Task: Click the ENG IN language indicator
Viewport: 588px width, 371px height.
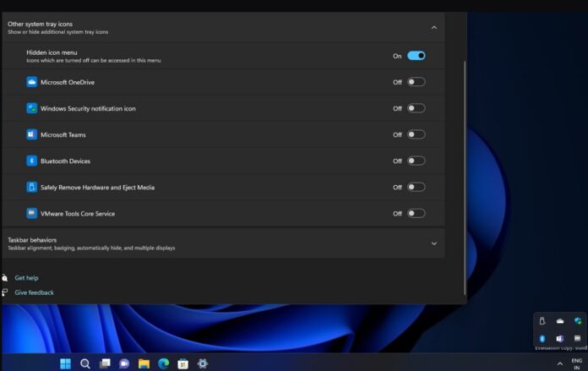Action: (x=577, y=363)
